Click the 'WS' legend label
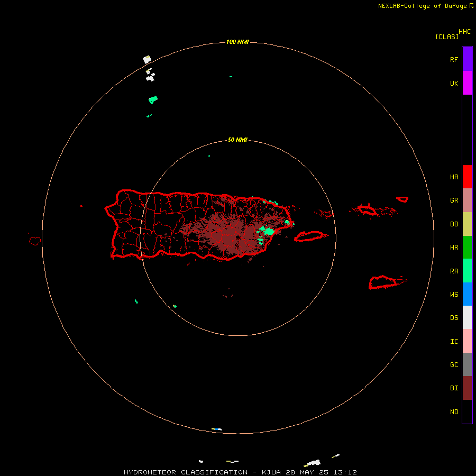The image size is (476, 476). (454, 294)
